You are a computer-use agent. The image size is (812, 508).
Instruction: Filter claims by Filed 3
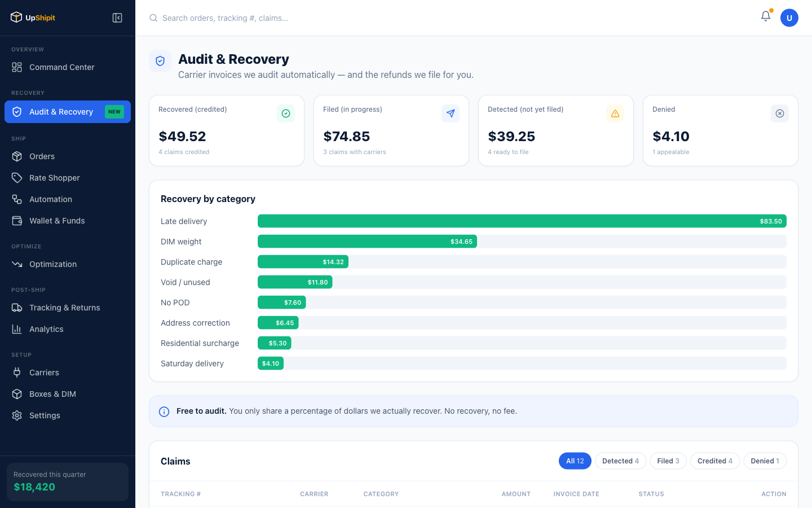click(668, 461)
